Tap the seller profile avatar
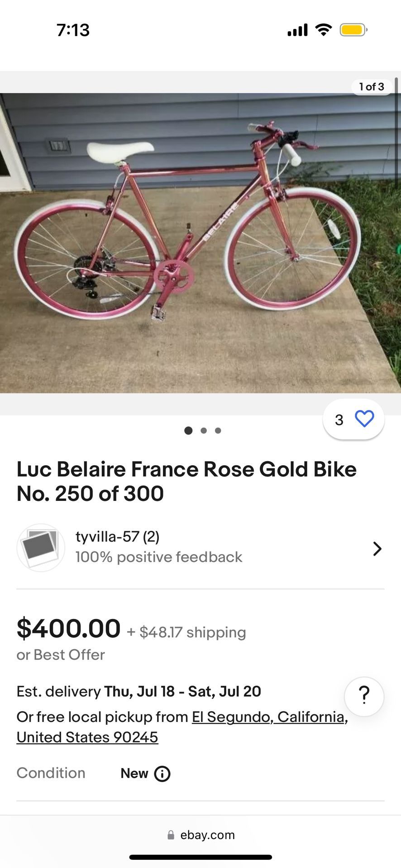Screen dimensions: 401x868 click(41, 548)
